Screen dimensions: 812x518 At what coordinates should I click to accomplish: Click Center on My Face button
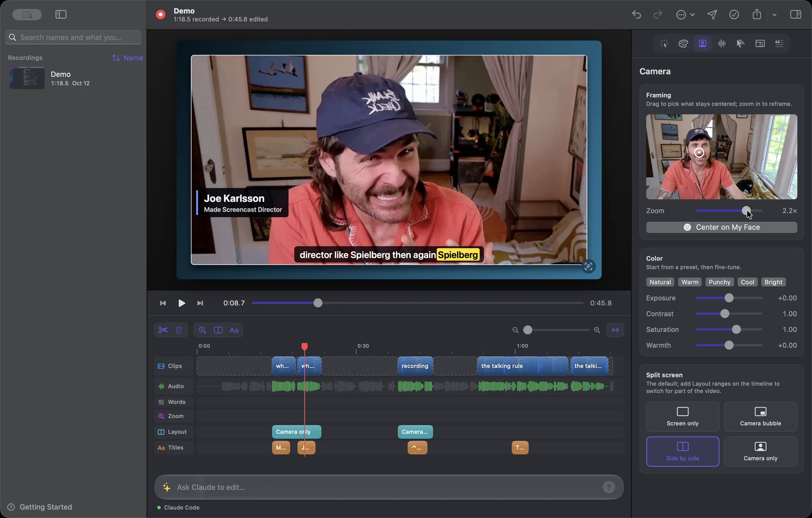(x=721, y=227)
